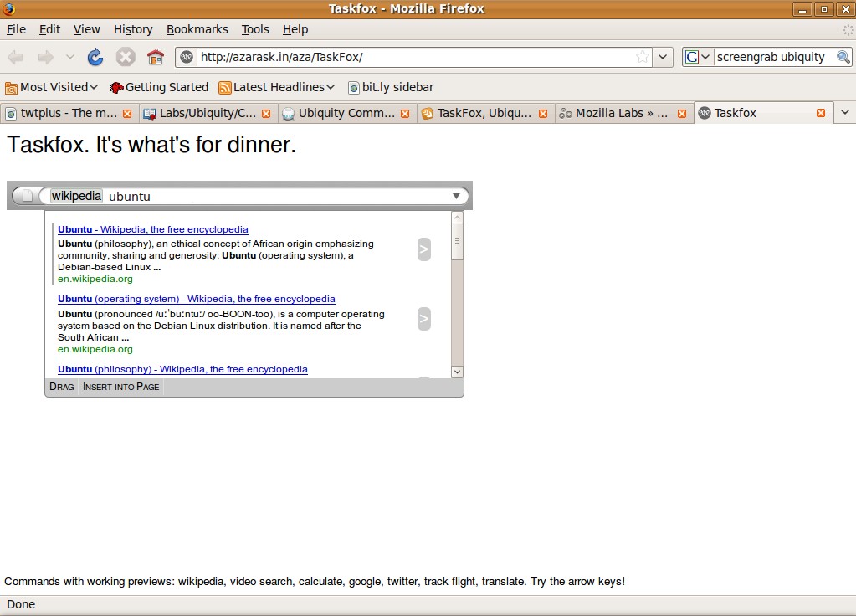Screen dimensions: 856x616
Task: Open the bit.ly sidebar bookmark
Action: [392, 87]
